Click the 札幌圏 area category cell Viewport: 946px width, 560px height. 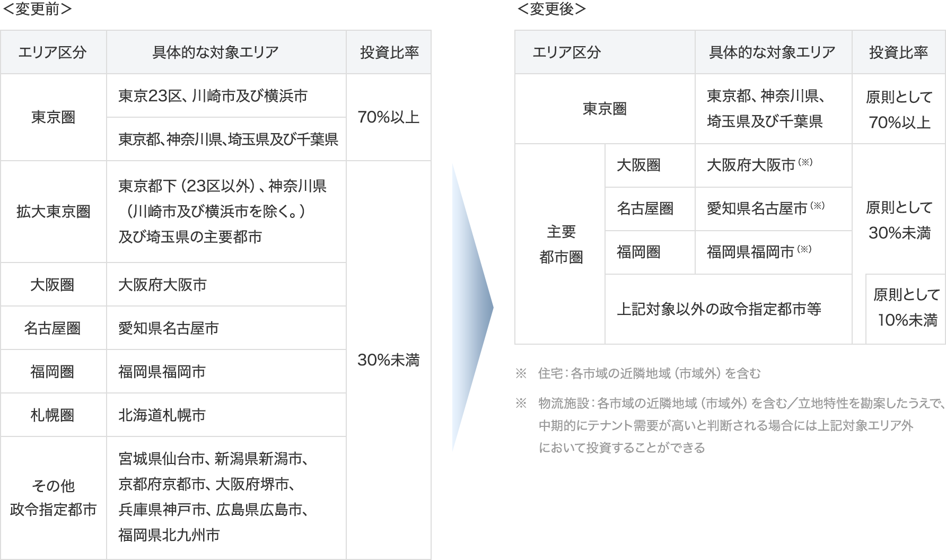click(x=52, y=415)
